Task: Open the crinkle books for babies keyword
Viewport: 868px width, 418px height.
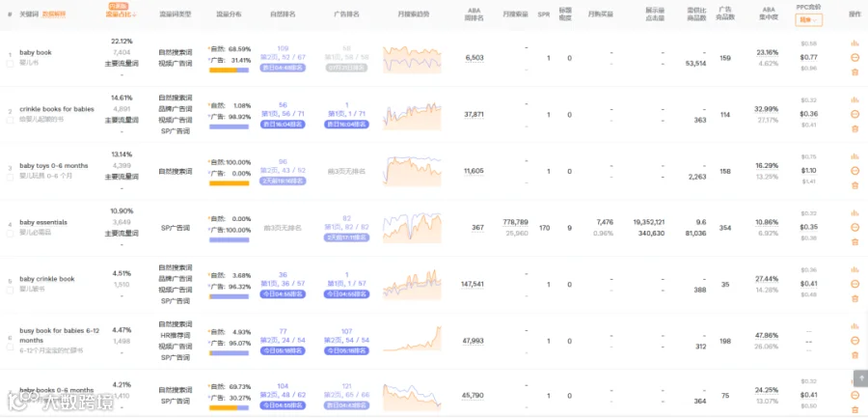Action: click(57, 109)
